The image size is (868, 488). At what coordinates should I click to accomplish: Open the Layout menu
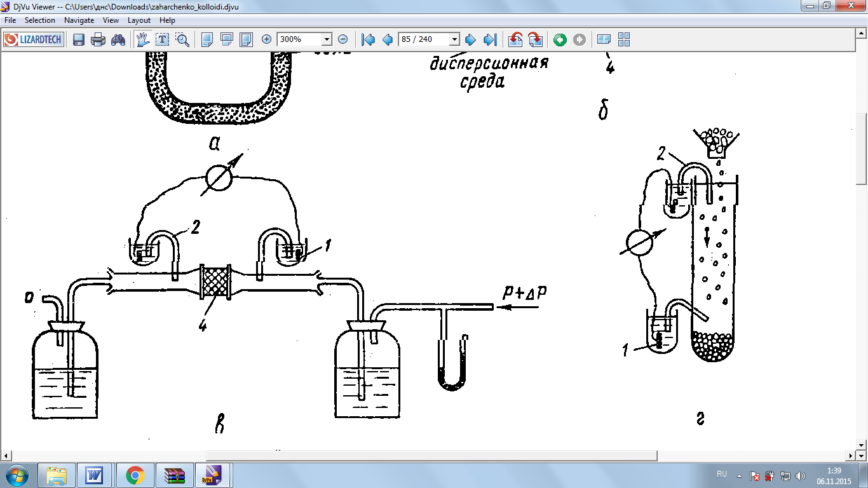[x=139, y=20]
